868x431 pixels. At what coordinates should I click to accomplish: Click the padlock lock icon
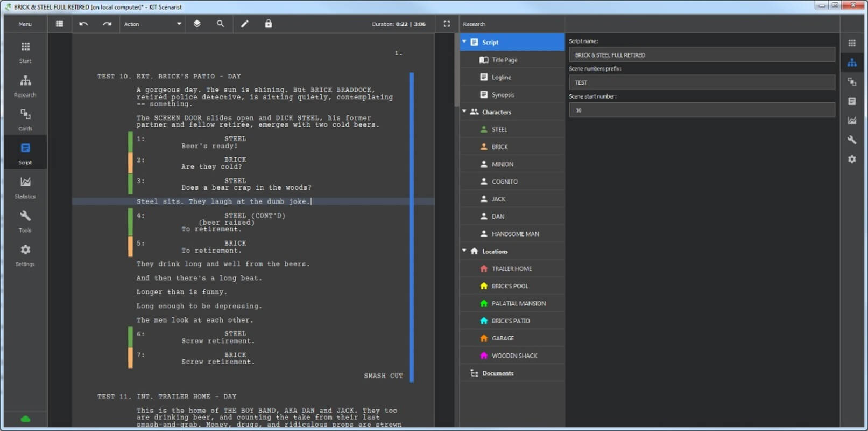[269, 24]
